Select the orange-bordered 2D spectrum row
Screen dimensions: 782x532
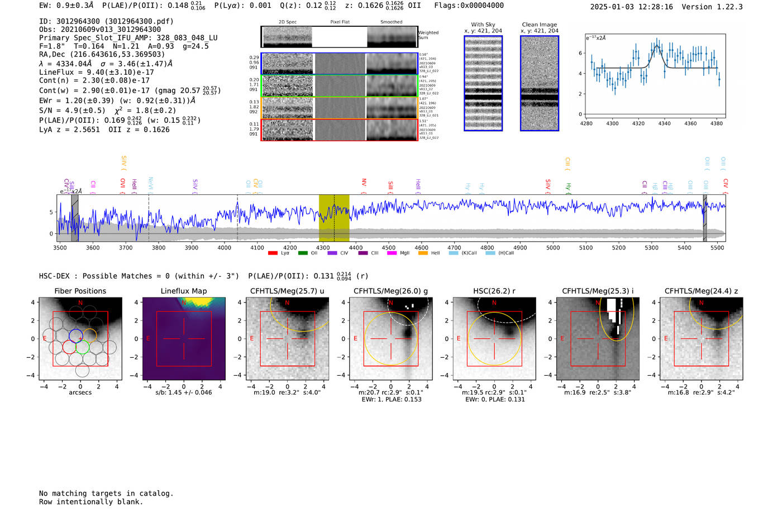339,108
